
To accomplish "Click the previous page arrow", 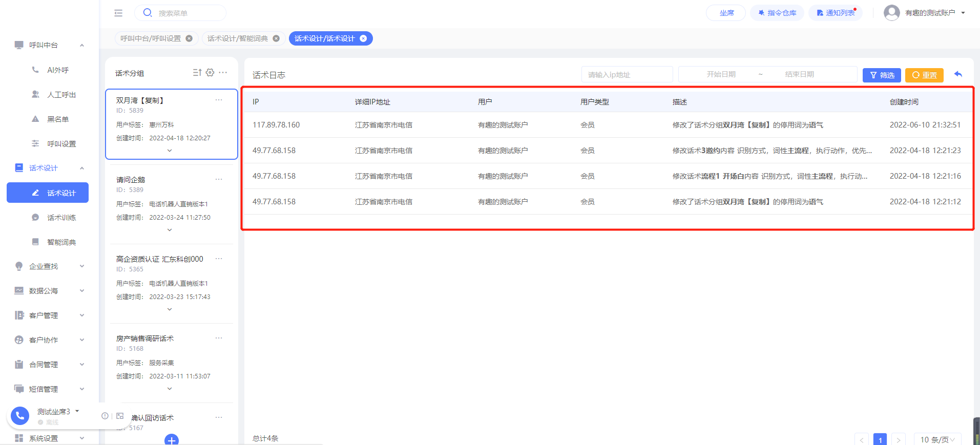I will (862, 439).
